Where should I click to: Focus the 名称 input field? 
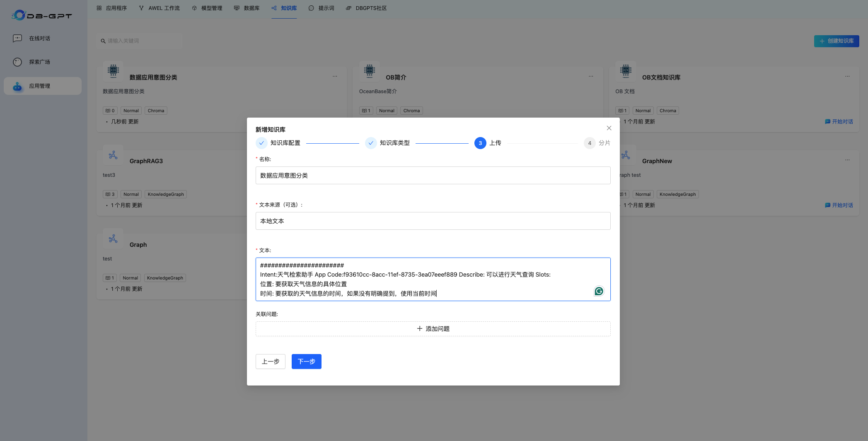(433, 176)
